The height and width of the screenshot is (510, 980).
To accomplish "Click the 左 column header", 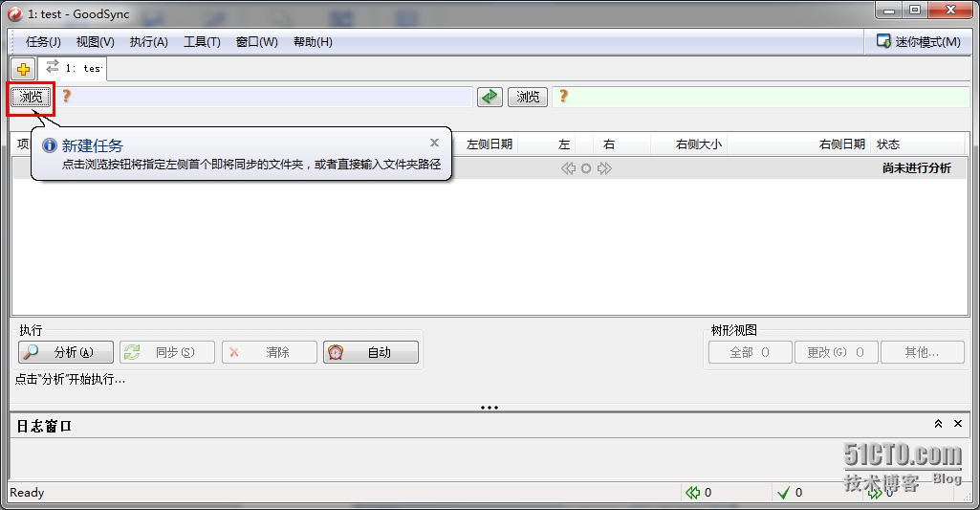I will (564, 144).
